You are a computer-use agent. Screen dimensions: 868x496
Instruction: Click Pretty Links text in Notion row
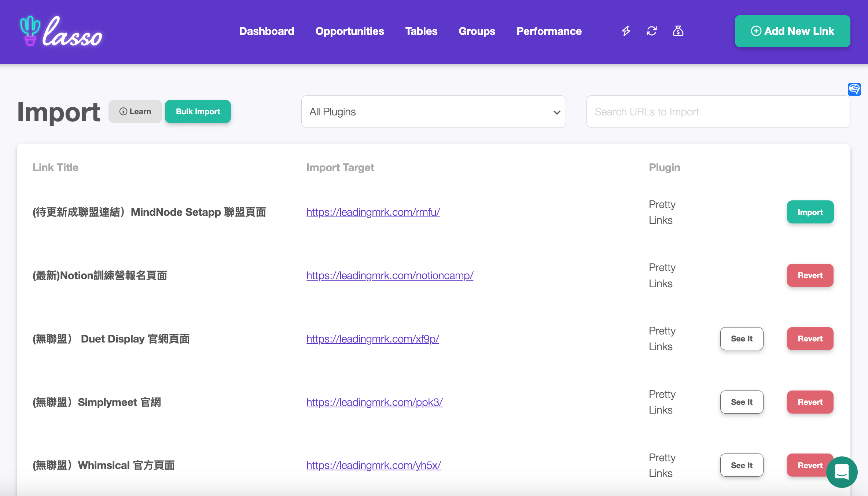(662, 275)
